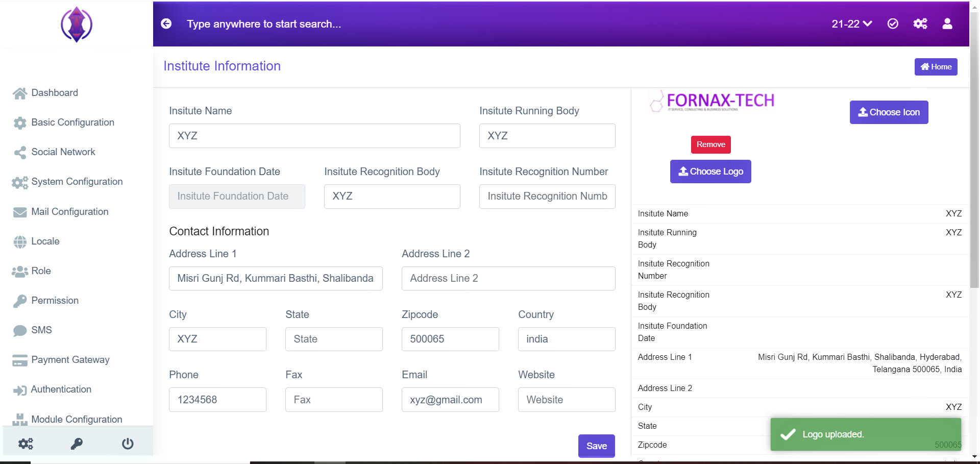Click the State input field
Image resolution: width=980 pixels, height=464 pixels.
tap(334, 339)
